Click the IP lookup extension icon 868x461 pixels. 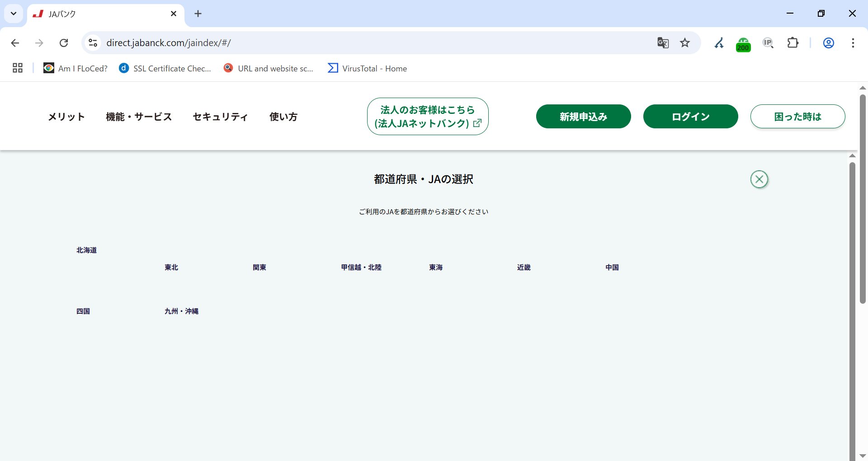pos(768,43)
